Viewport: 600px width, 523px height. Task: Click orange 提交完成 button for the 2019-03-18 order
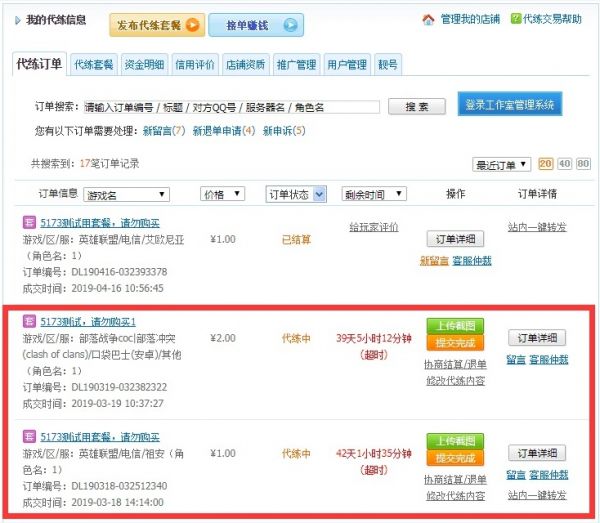pos(455,457)
